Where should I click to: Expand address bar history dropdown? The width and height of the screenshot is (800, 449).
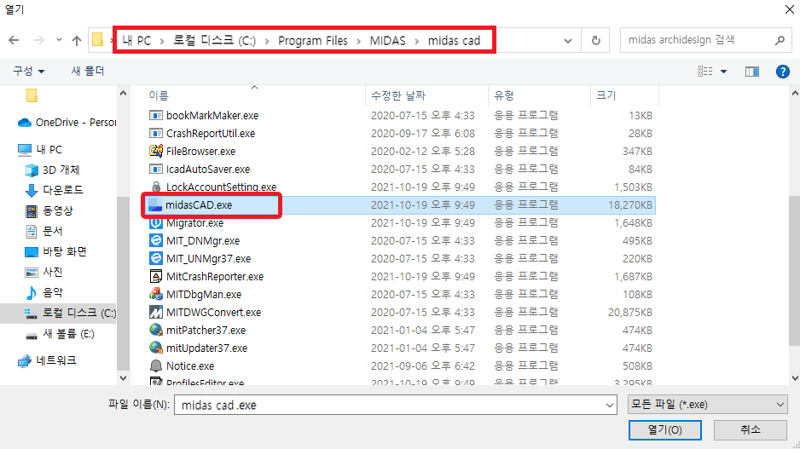568,41
